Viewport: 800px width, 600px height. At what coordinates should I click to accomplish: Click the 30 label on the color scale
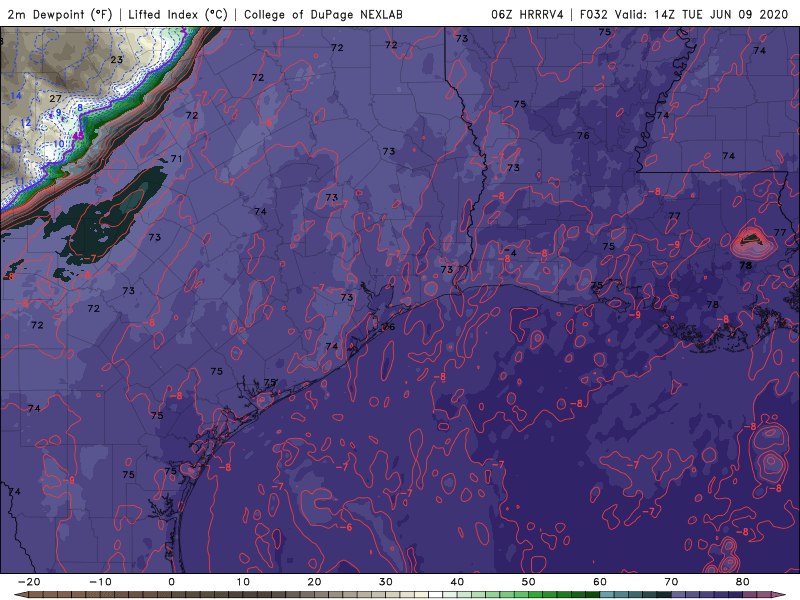tap(386, 582)
